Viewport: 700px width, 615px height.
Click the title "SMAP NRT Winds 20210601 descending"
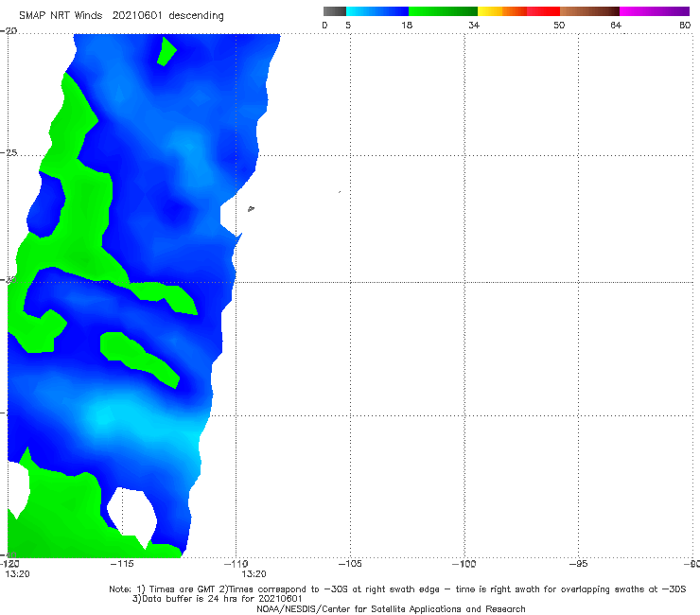click(x=121, y=16)
